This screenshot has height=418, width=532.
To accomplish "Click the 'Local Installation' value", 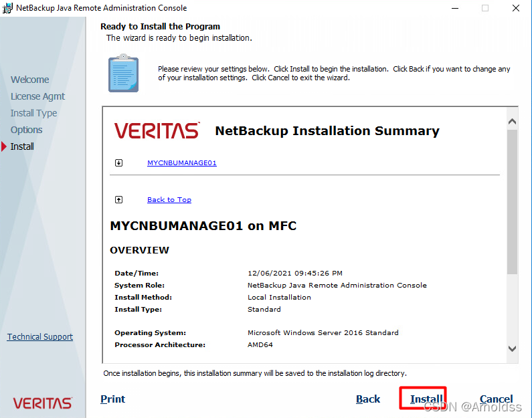I will tap(279, 298).
